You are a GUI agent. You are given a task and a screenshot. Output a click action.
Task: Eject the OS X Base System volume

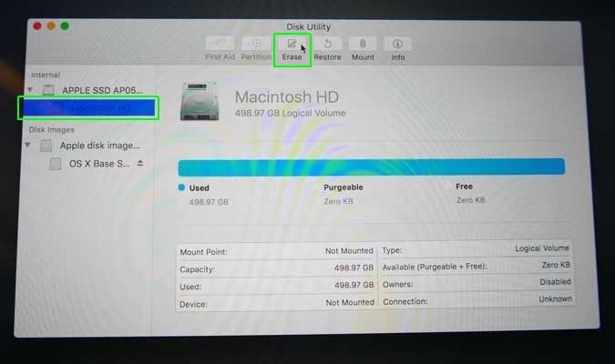[140, 164]
